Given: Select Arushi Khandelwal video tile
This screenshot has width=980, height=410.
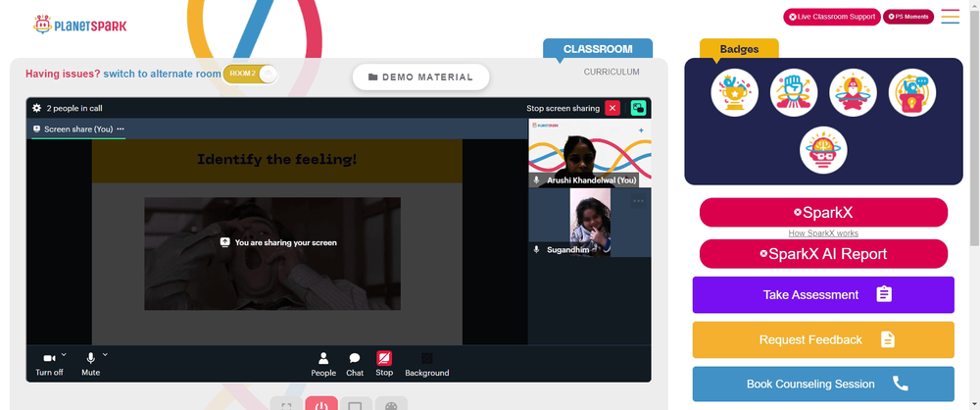Looking at the screenshot, I should pos(589,153).
